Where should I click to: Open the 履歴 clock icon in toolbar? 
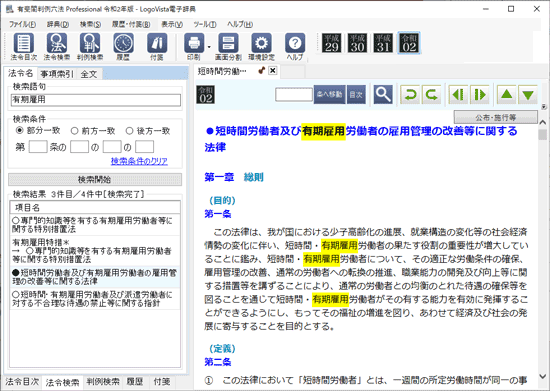point(123,47)
